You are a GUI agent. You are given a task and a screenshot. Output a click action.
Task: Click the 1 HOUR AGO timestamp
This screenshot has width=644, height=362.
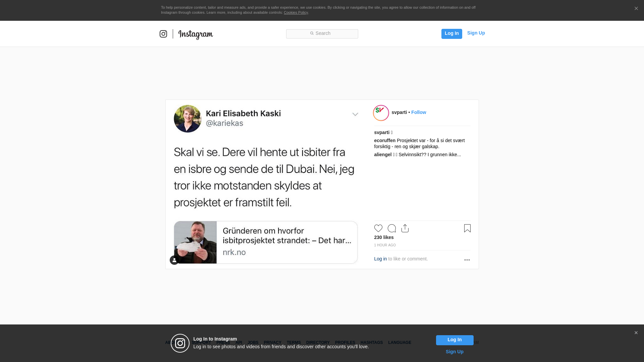coord(385,245)
